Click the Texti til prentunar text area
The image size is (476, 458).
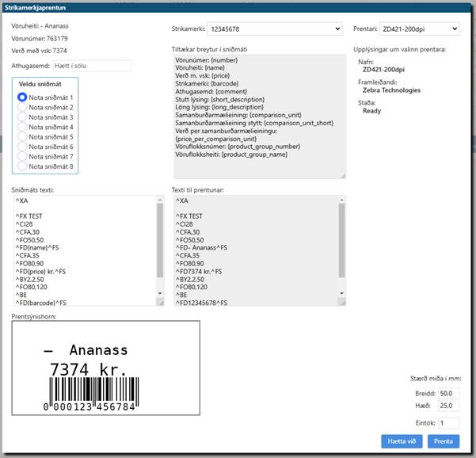[x=253, y=250]
